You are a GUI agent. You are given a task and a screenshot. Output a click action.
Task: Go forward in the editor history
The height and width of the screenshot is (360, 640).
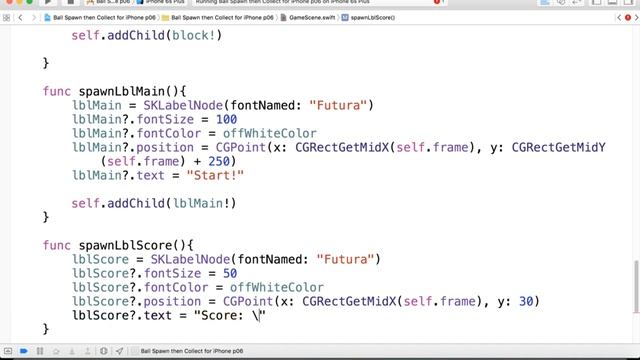34,18
